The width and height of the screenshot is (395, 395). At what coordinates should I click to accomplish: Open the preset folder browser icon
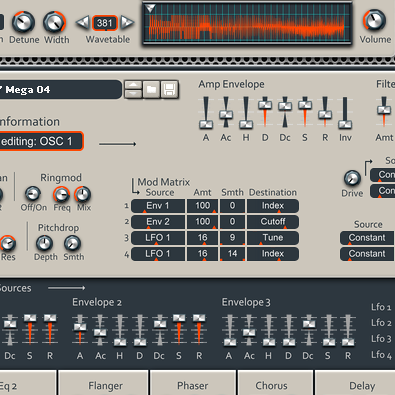(x=152, y=89)
